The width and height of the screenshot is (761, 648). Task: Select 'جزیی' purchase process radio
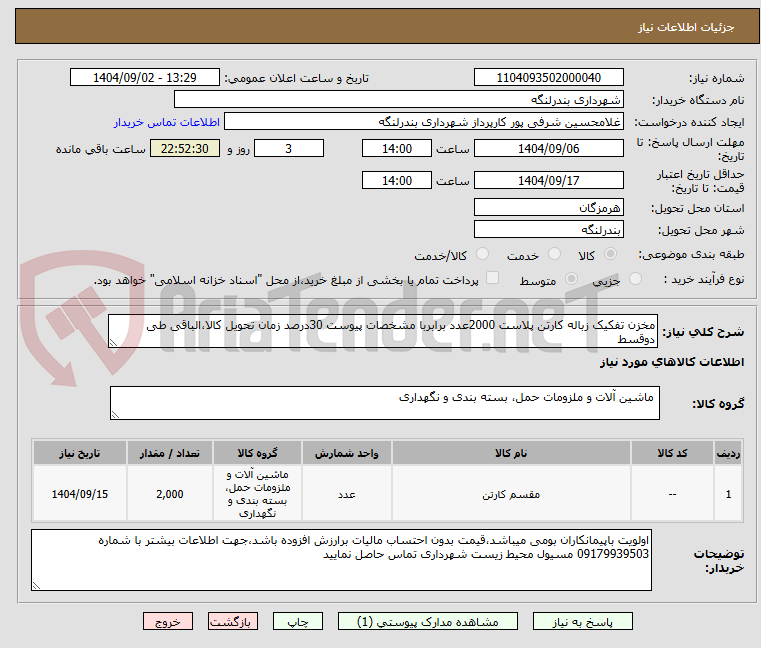(635, 279)
